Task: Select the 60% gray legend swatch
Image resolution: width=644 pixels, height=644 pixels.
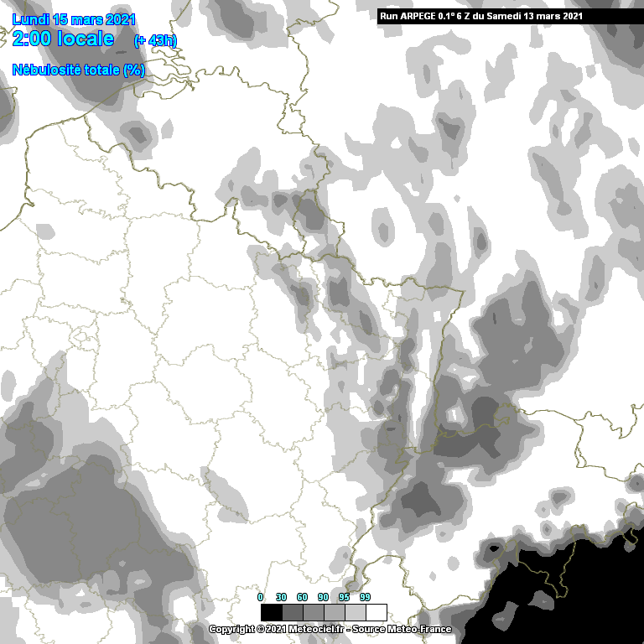Action: coord(313,612)
